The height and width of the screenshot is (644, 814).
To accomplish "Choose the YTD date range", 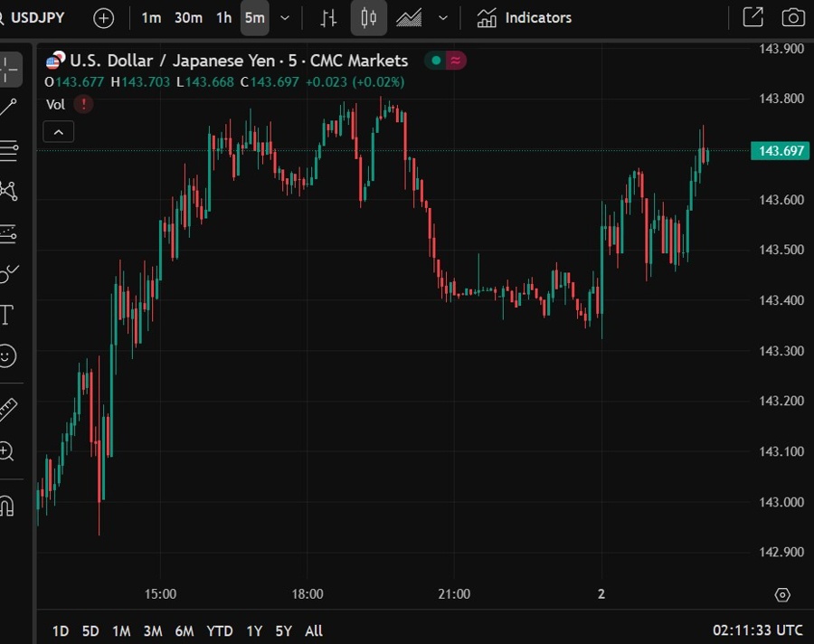I will 220,630.
